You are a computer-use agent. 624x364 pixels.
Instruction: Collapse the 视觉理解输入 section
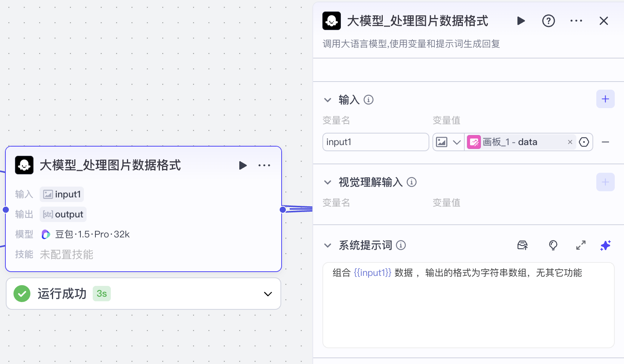coord(327,182)
